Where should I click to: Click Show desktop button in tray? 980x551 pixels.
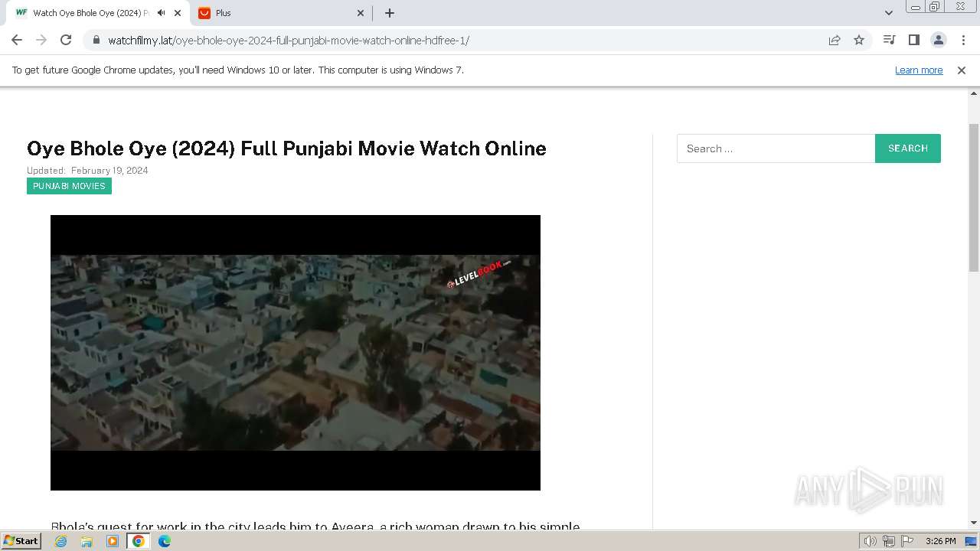pos(972,541)
